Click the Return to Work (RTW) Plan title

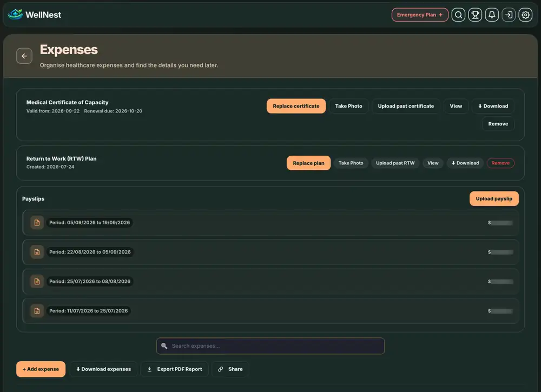pyautogui.click(x=62, y=158)
